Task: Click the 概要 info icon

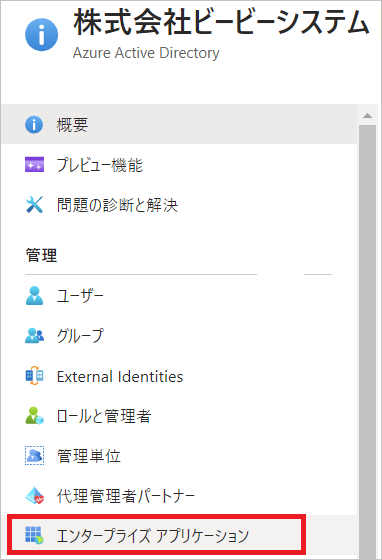Action: 34,125
